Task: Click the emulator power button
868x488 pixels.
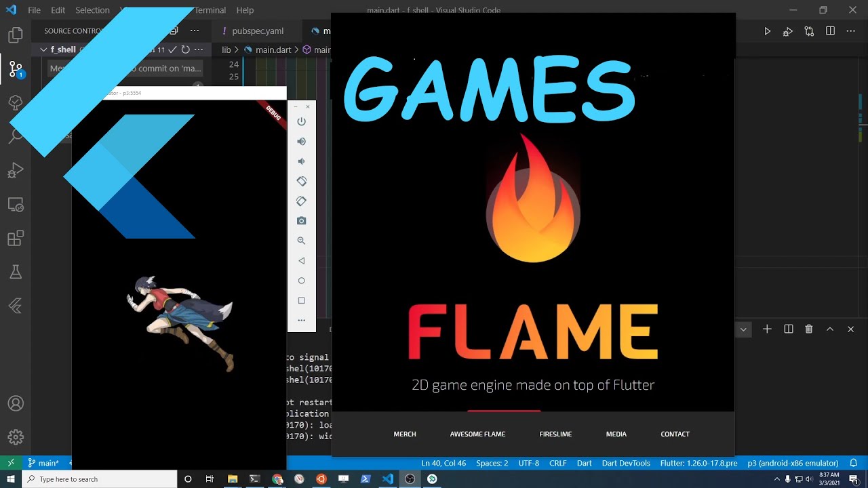Action: (x=302, y=121)
